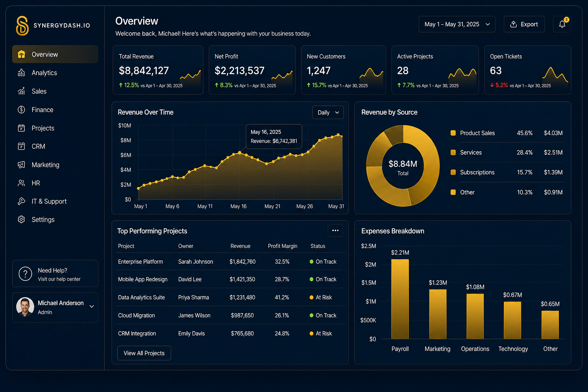
Task: Click the CRM icon in sidebar
Action: click(x=21, y=146)
